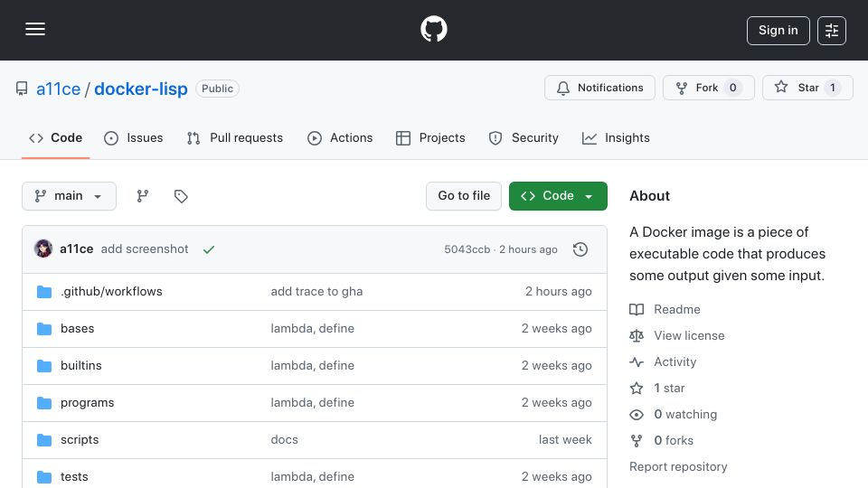Open the 'add screenshot' commit message
Viewport: 868px width, 488px height.
coord(145,249)
